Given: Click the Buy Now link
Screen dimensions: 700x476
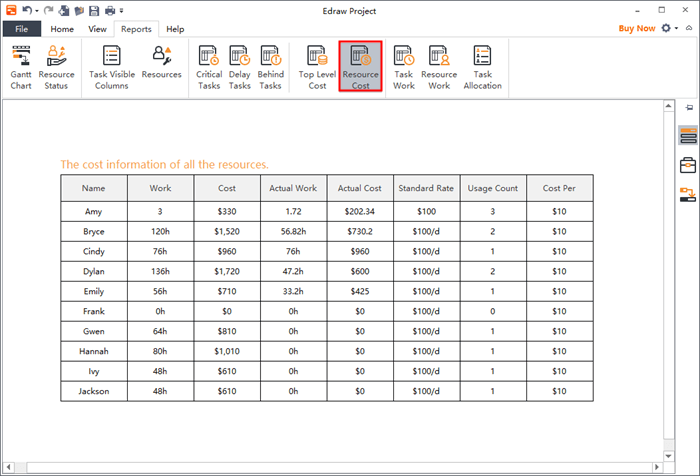Looking at the screenshot, I should pos(637,29).
